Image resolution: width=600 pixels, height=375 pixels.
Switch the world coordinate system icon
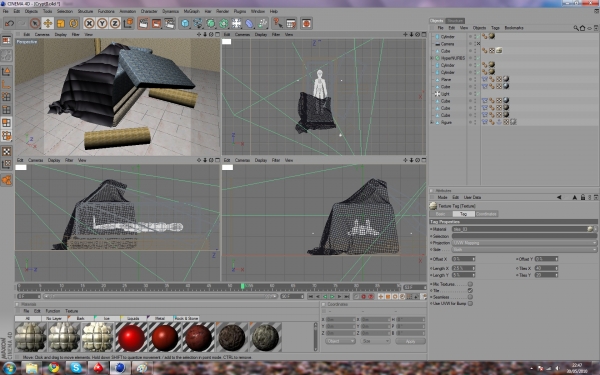128,23
